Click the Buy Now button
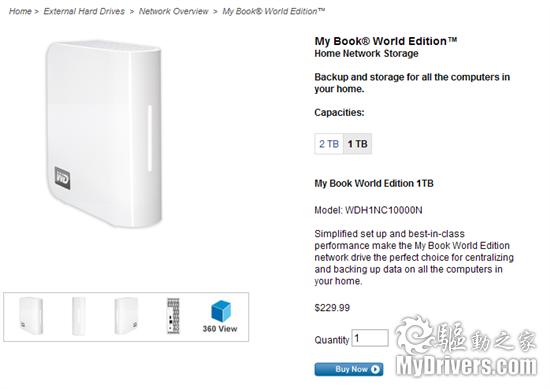 pos(349,369)
